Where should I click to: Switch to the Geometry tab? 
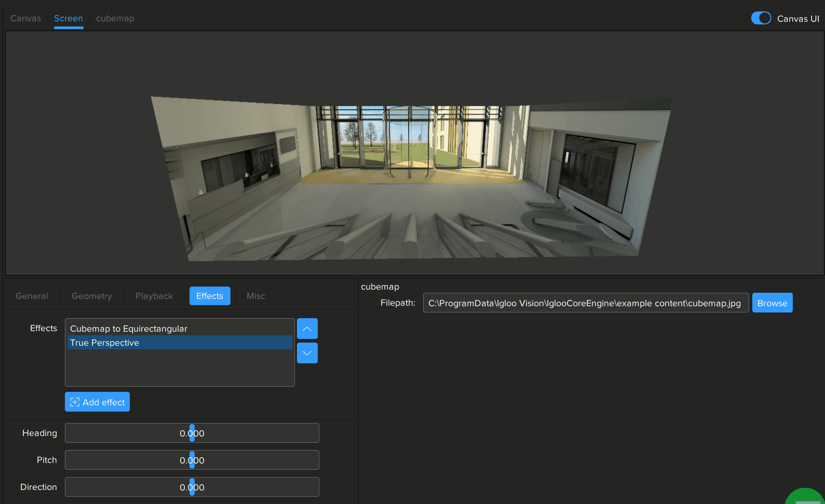click(x=91, y=296)
